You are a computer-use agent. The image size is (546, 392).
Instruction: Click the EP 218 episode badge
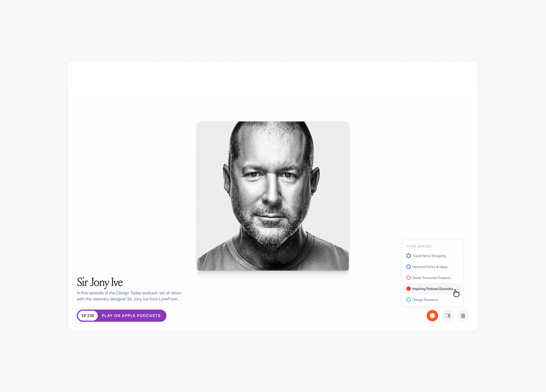point(88,316)
